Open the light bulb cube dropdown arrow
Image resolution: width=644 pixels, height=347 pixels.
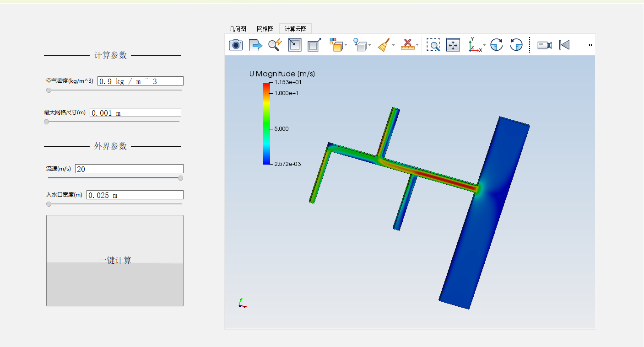tap(369, 45)
